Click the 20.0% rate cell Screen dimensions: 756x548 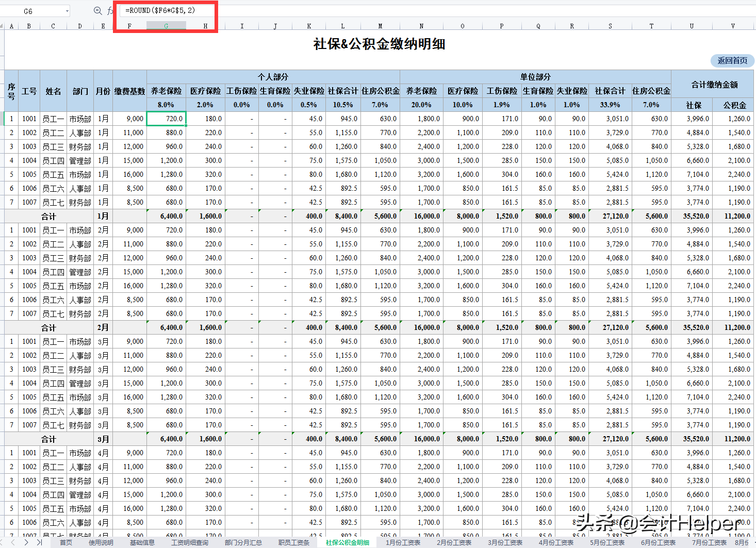[x=421, y=105]
